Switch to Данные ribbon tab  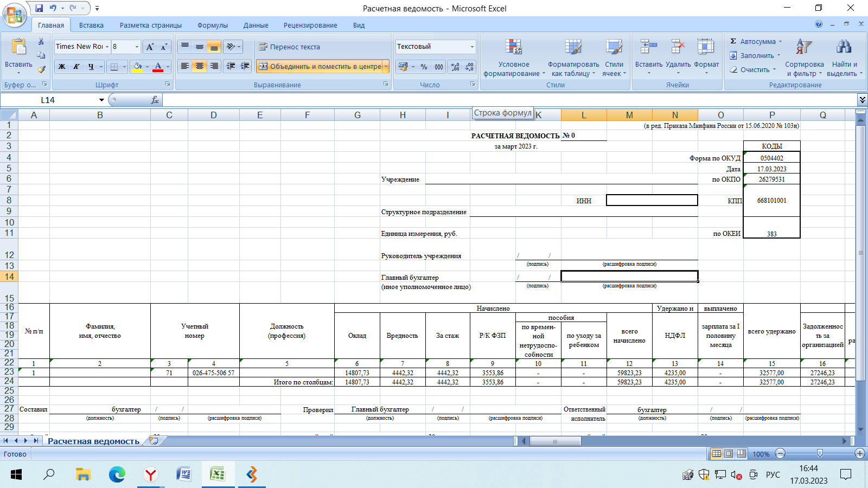tap(256, 25)
